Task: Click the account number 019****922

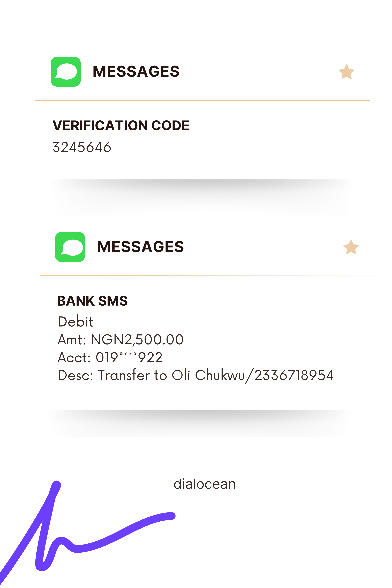Action: click(x=129, y=357)
